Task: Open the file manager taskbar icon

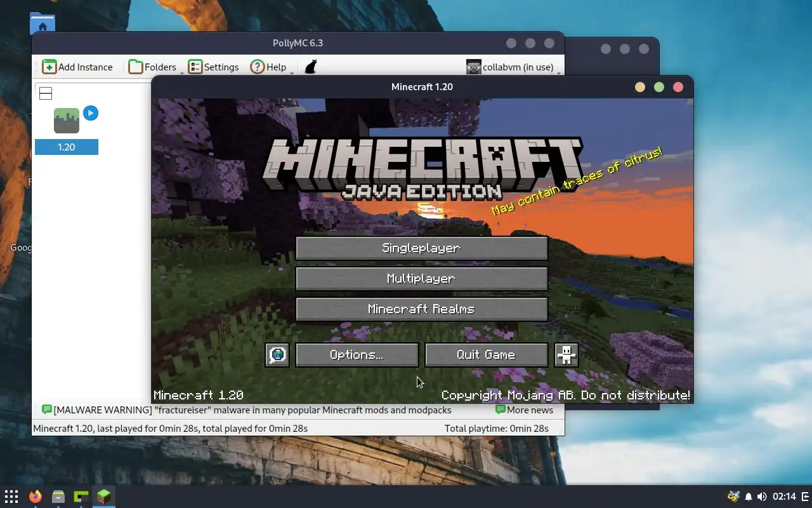Action: (x=58, y=497)
